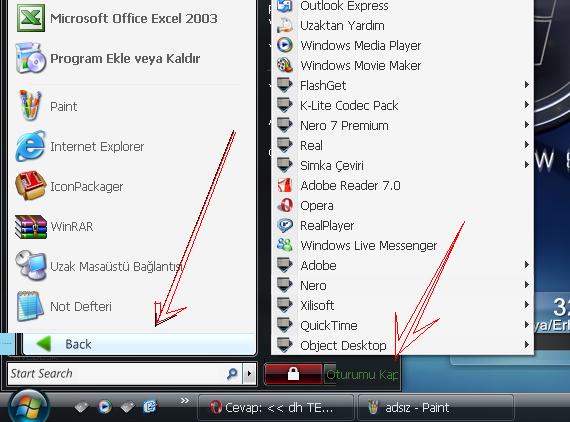This screenshot has width=570, height=422.
Task: Click the red lock button
Action: (293, 374)
